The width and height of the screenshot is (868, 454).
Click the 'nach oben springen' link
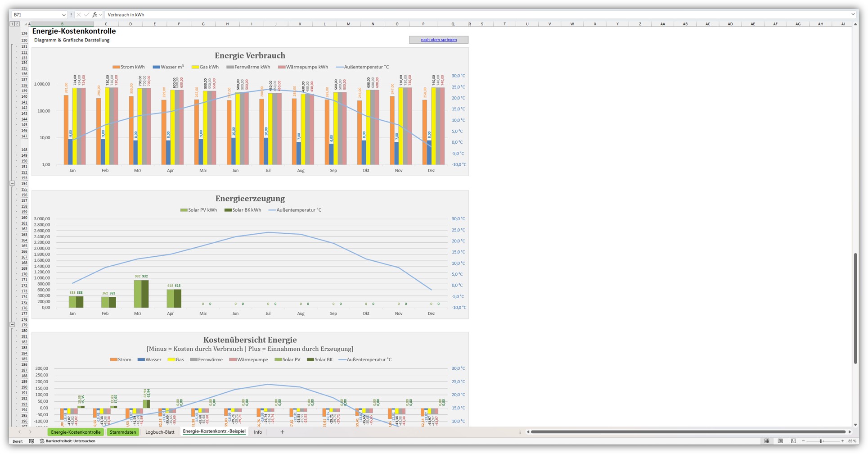(x=439, y=40)
